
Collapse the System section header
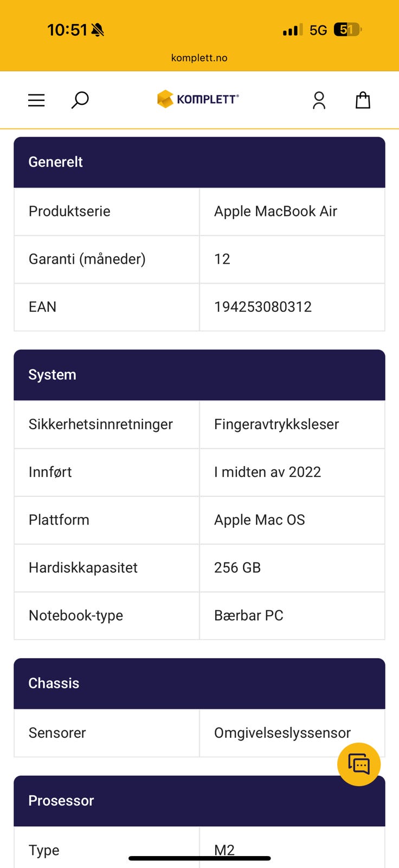pos(200,375)
